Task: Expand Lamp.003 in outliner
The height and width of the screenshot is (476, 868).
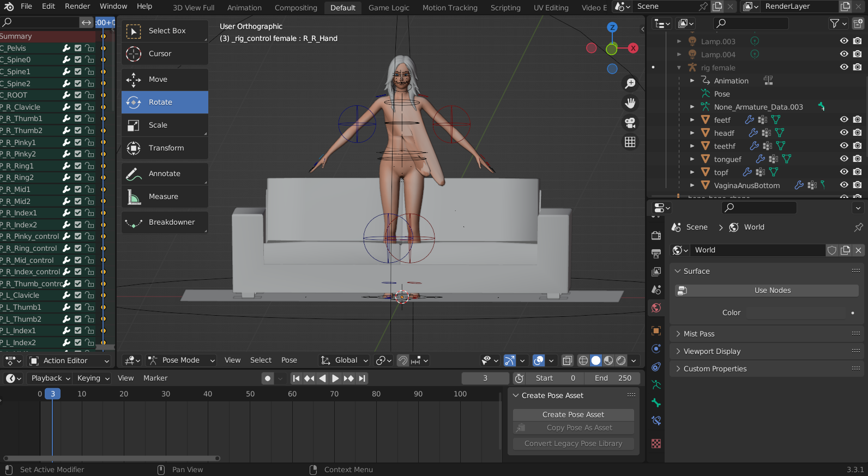Action: pyautogui.click(x=679, y=41)
